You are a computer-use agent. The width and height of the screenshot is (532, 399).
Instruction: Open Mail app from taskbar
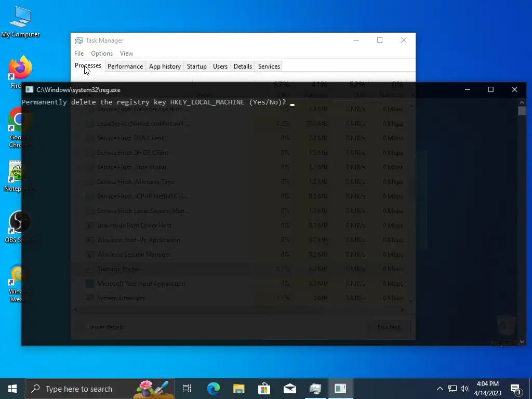290,389
